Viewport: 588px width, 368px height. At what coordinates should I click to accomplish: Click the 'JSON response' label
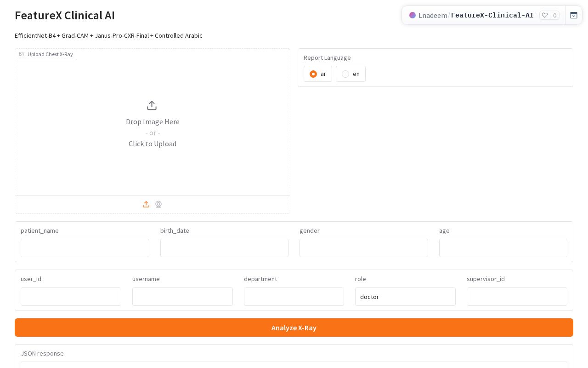click(42, 353)
